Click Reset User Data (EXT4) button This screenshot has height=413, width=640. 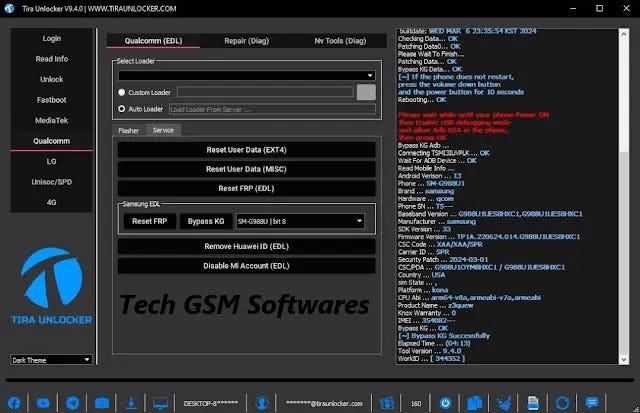coord(247,150)
